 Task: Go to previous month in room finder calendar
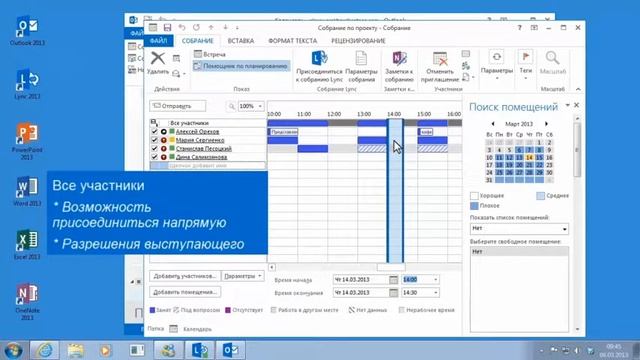pos(493,124)
